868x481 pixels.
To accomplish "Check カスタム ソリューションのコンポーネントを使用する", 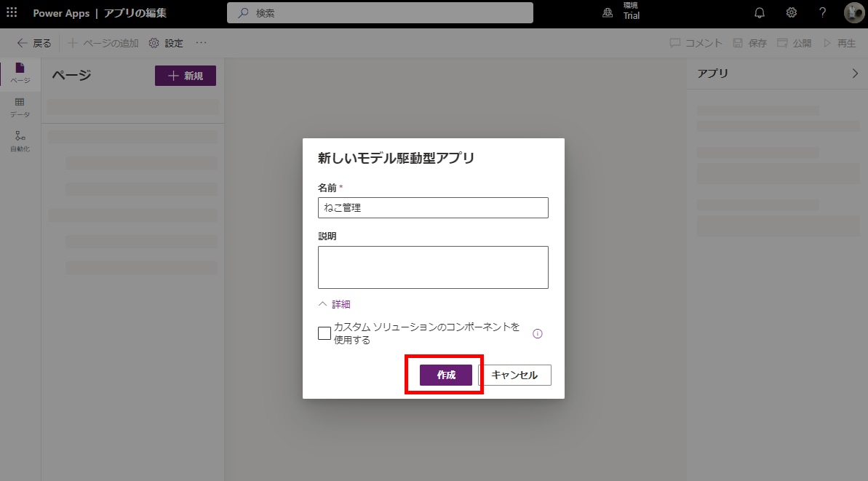I will (324, 333).
